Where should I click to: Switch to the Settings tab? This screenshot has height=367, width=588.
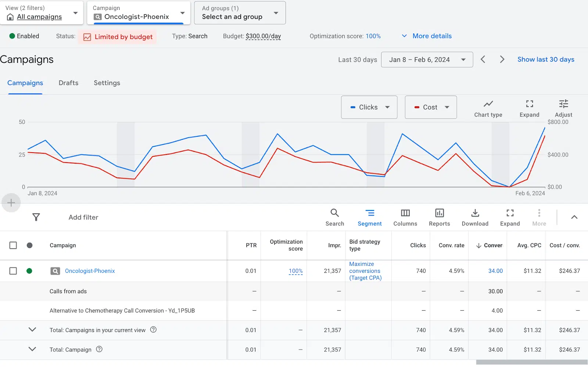(107, 83)
